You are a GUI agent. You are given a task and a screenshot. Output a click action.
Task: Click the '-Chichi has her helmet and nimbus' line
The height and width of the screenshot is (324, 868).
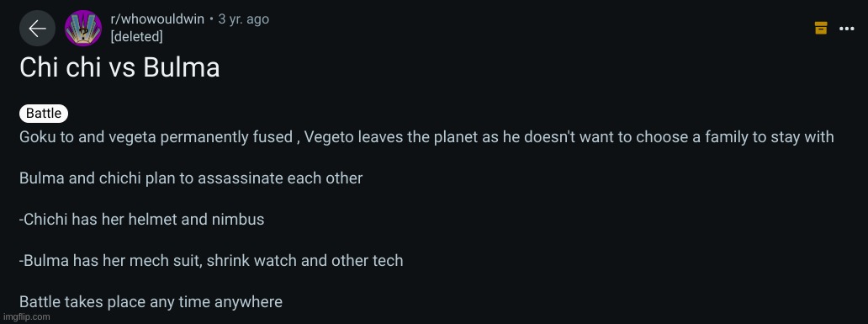(141, 220)
